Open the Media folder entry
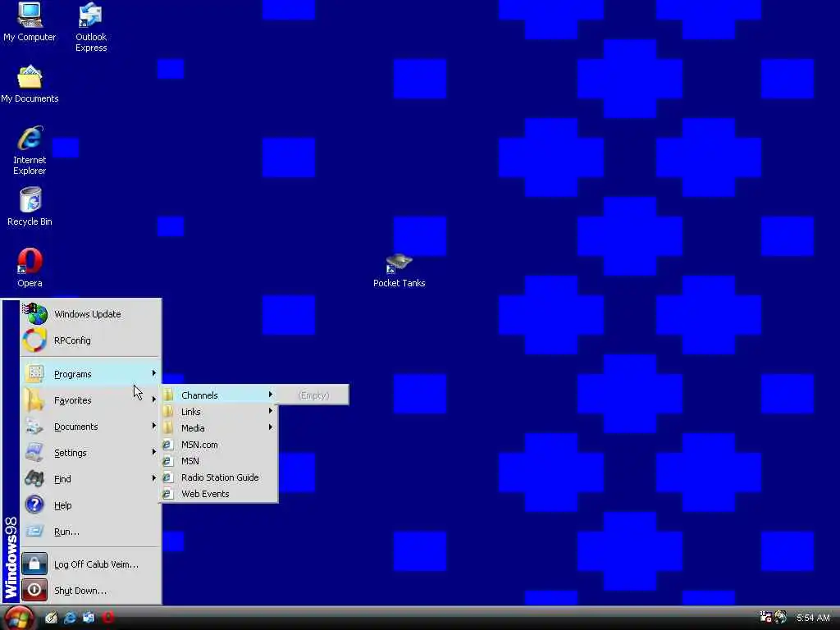Image resolution: width=840 pixels, height=630 pixels. 219,428
